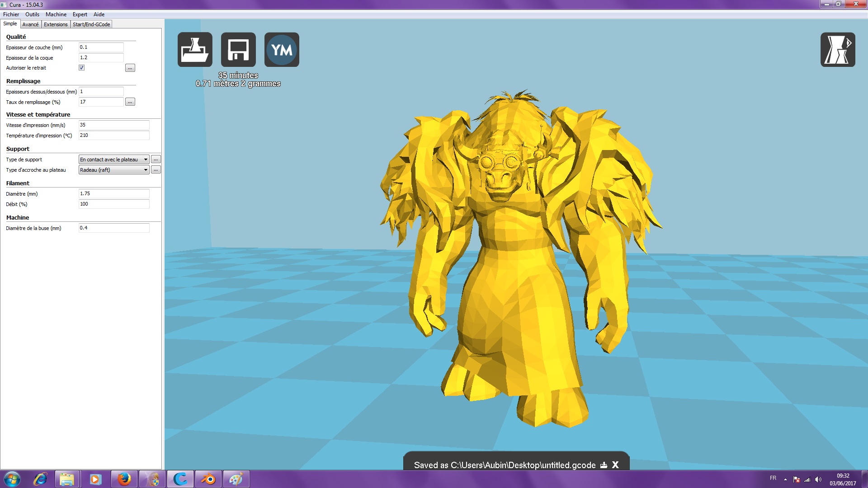Click the Load model icon
The width and height of the screenshot is (868, 488).
coord(195,50)
